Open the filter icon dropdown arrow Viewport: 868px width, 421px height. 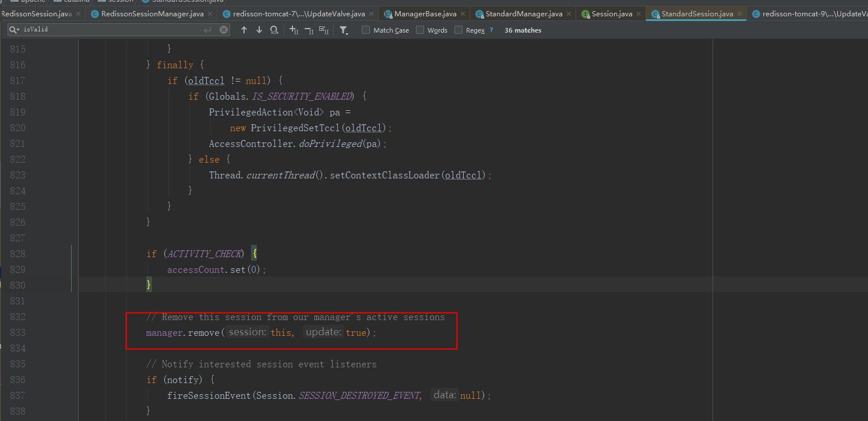(348, 33)
